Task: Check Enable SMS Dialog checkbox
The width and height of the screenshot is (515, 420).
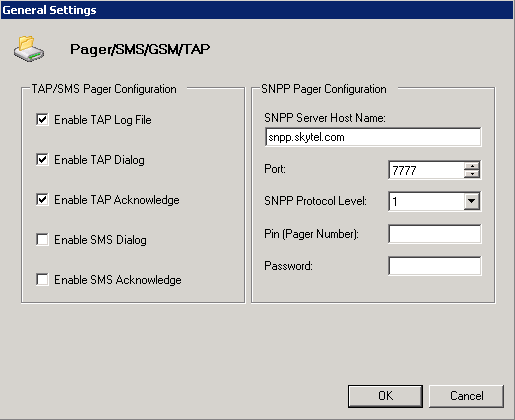Action: click(42, 239)
